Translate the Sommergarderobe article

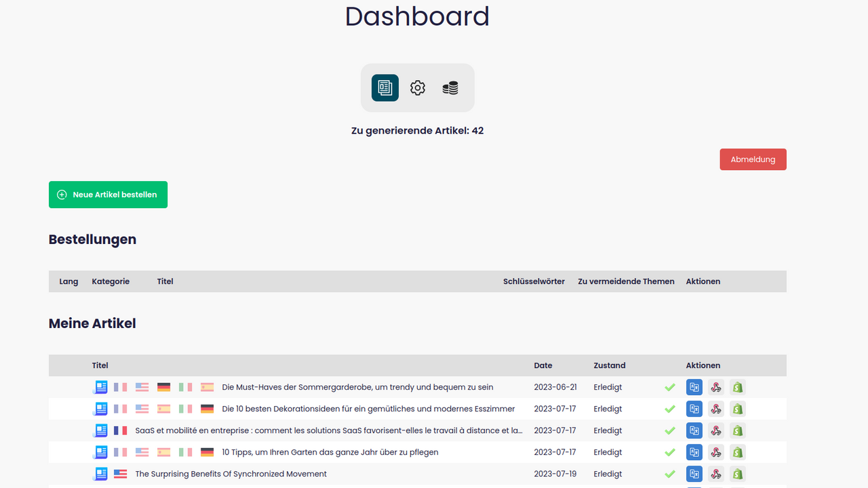tap(694, 387)
